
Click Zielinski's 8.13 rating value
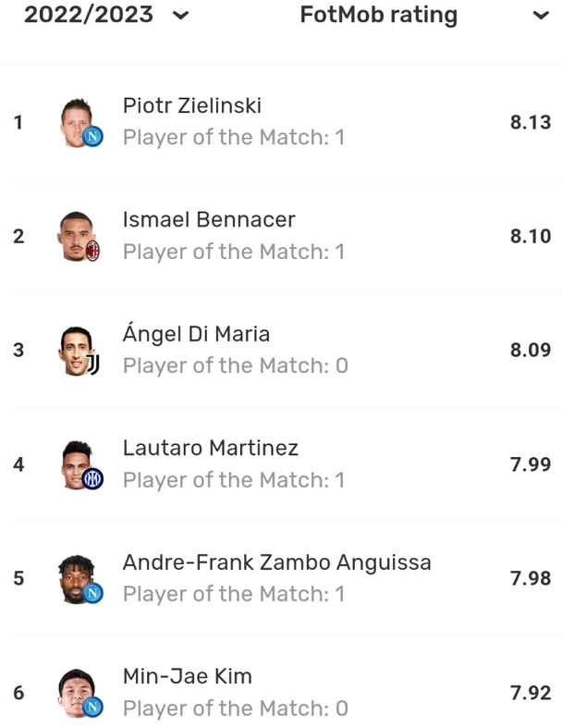pos(530,122)
